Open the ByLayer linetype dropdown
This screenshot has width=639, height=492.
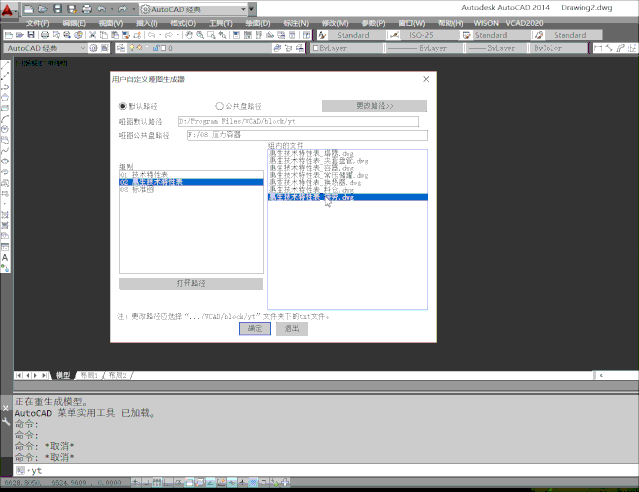pyautogui.click(x=424, y=48)
